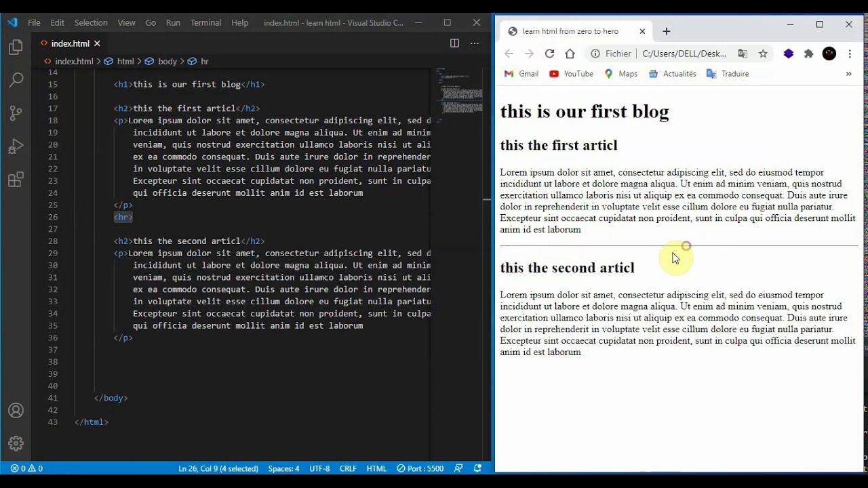868x488 pixels.
Task: Change end of line sequence CRLF
Action: coord(348,468)
